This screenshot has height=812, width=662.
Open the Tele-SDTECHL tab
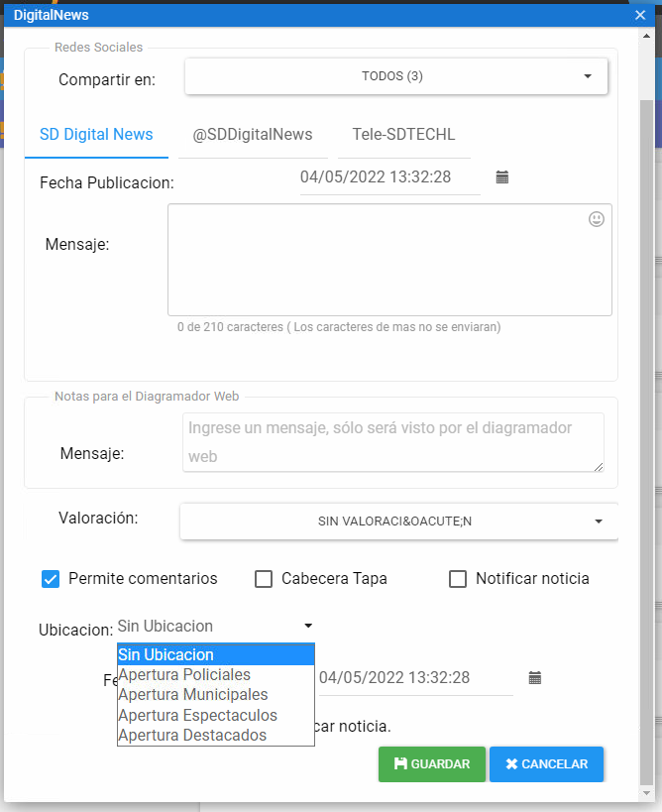(x=403, y=135)
